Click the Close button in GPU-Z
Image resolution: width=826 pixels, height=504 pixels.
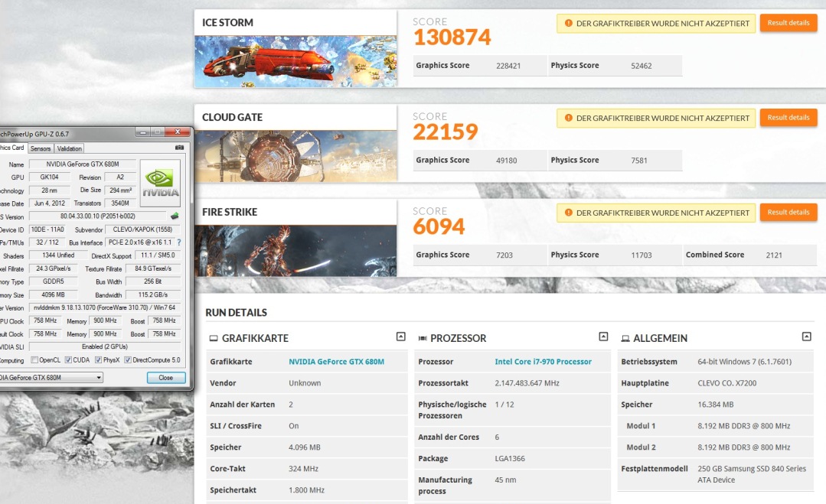(166, 378)
